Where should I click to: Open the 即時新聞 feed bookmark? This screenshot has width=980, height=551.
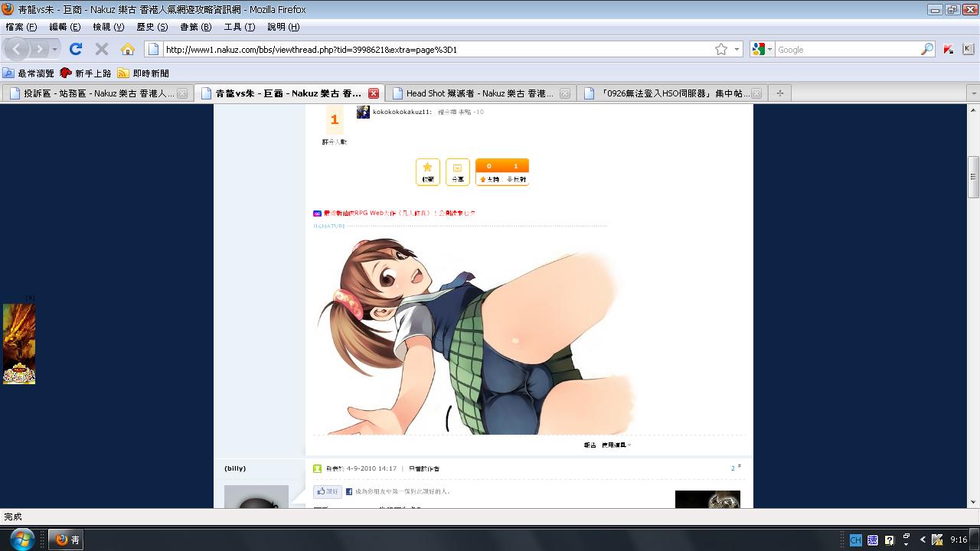(x=143, y=73)
